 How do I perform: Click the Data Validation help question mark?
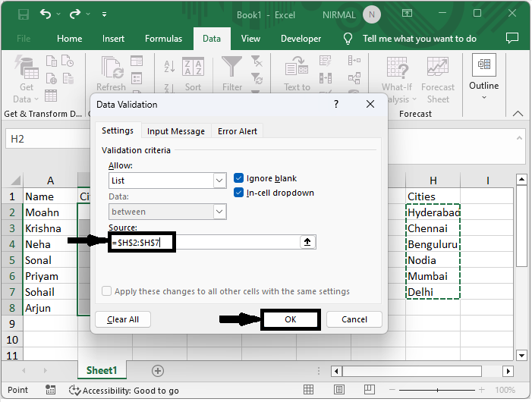click(336, 104)
